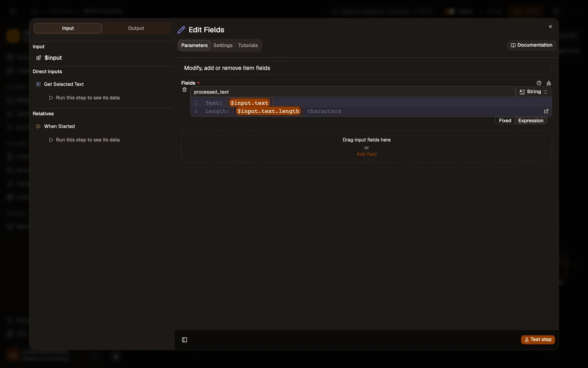The height and width of the screenshot is (368, 588).
Task: Click the $input.text expression token
Action: 249,103
